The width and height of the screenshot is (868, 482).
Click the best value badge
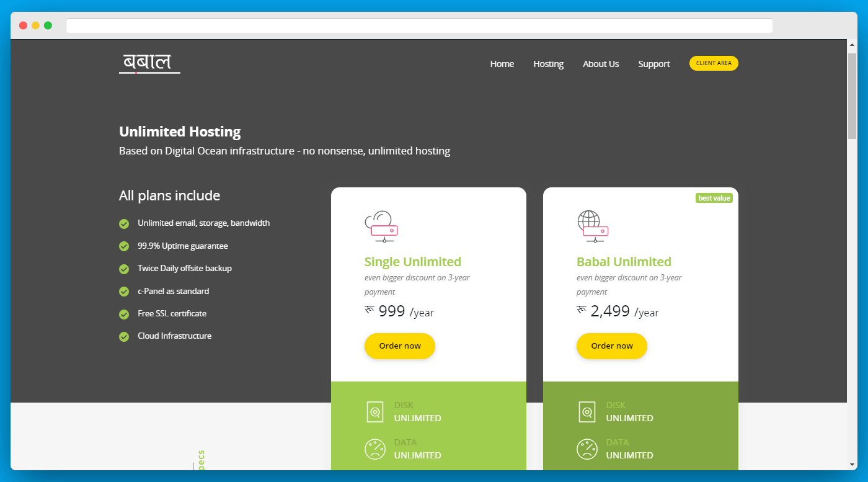coord(714,198)
